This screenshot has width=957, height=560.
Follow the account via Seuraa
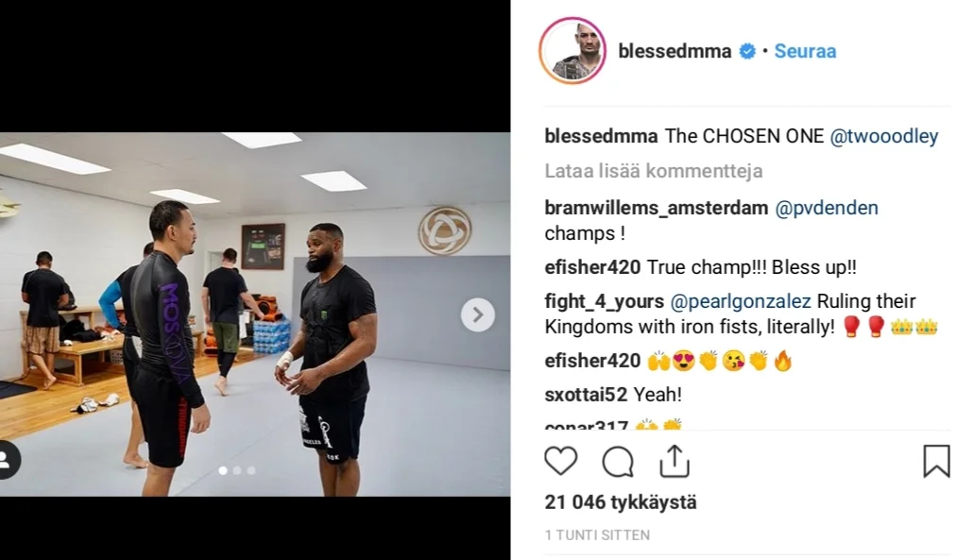coord(805,51)
